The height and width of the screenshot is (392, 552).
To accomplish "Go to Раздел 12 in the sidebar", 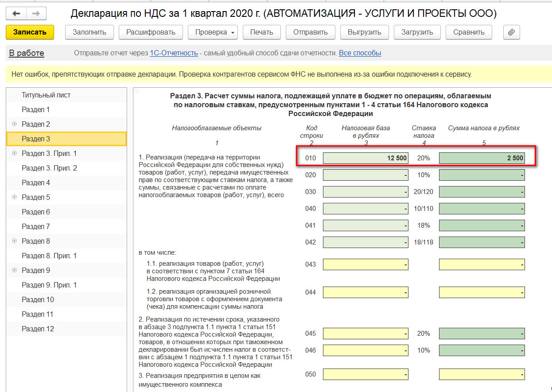I will 38,329.
